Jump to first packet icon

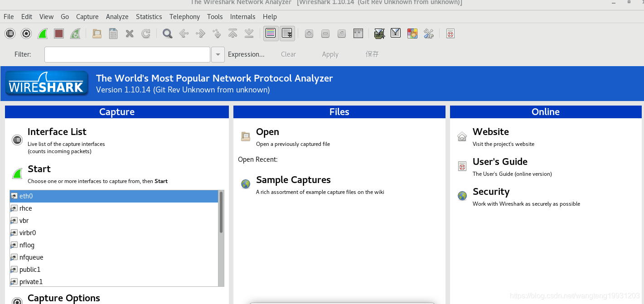[x=233, y=34]
